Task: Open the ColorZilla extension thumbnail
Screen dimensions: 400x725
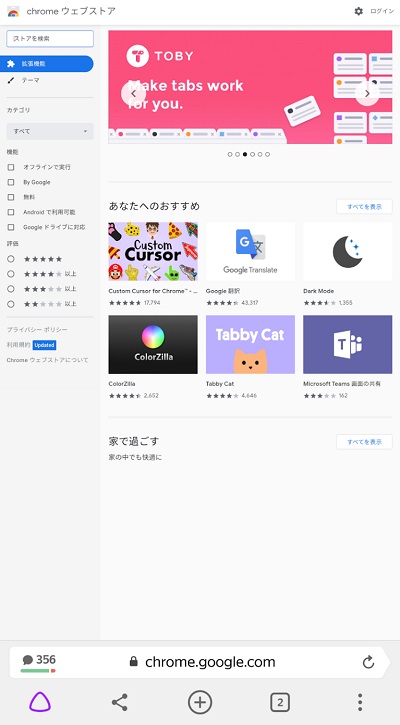Action: point(153,344)
